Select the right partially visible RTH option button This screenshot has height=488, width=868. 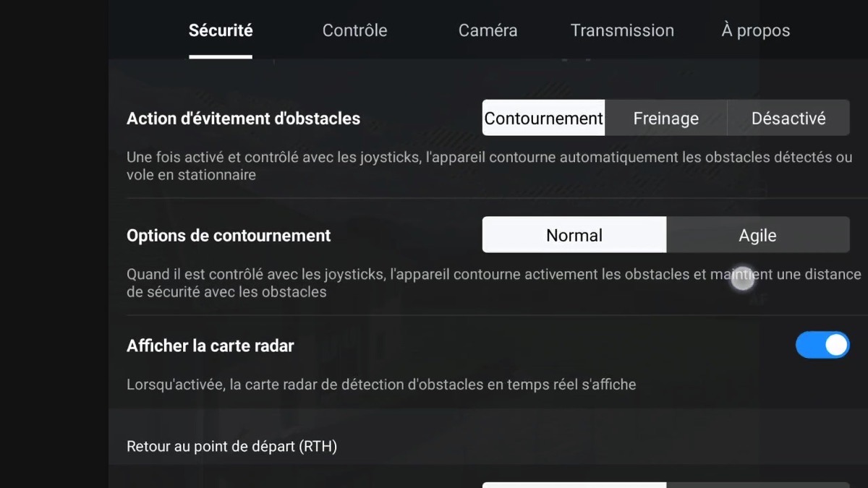pyautogui.click(x=758, y=484)
